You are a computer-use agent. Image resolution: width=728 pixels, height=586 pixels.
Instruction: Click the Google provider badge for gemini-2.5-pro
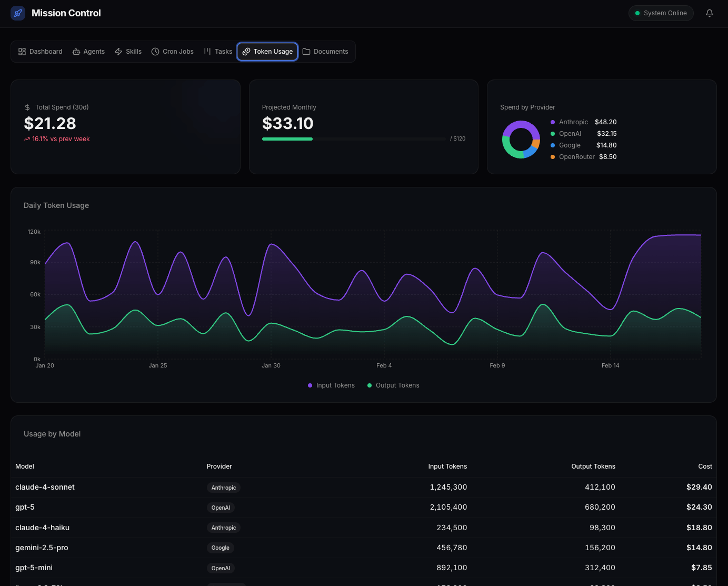(x=220, y=548)
